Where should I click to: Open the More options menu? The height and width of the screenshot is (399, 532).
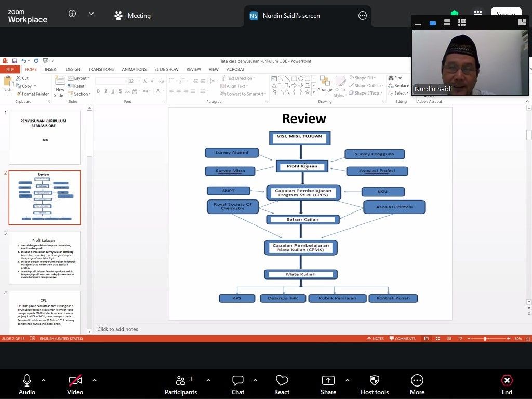(417, 381)
